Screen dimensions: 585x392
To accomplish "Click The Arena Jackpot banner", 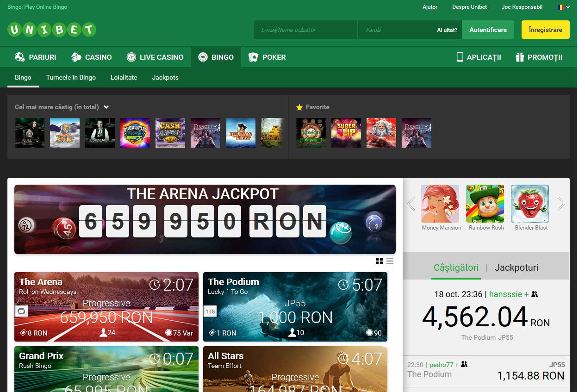I will (x=205, y=219).
